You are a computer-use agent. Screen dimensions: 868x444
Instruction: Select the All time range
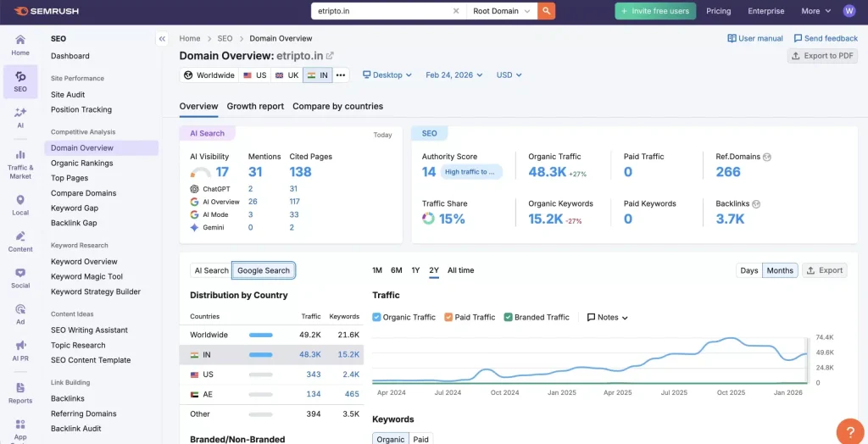(x=460, y=270)
